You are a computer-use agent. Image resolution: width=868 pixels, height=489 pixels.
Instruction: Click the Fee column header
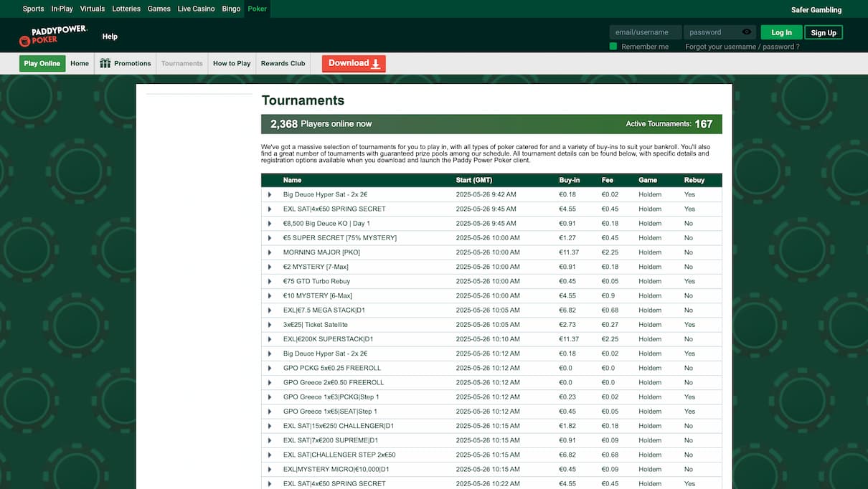coord(608,180)
